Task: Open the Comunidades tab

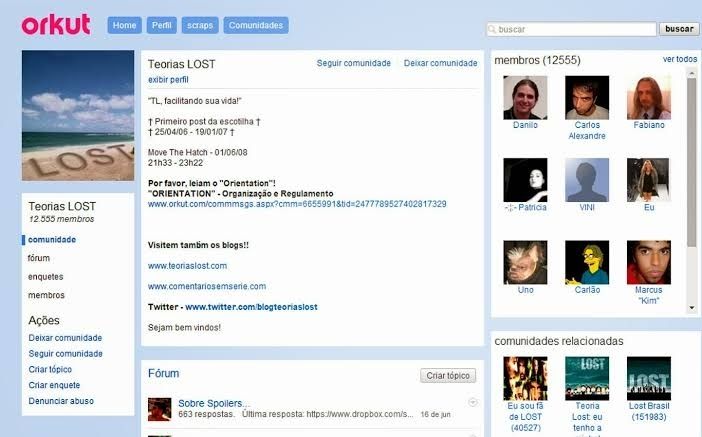Action: (256, 25)
